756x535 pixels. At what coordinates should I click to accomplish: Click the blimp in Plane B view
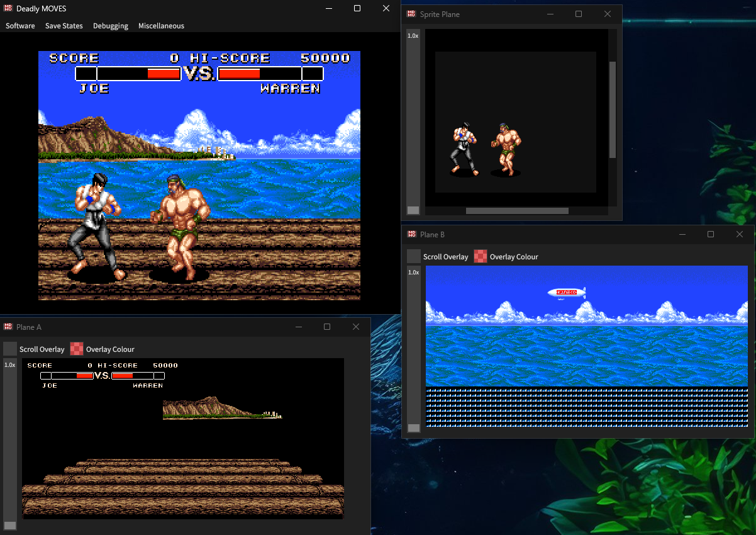pos(567,293)
